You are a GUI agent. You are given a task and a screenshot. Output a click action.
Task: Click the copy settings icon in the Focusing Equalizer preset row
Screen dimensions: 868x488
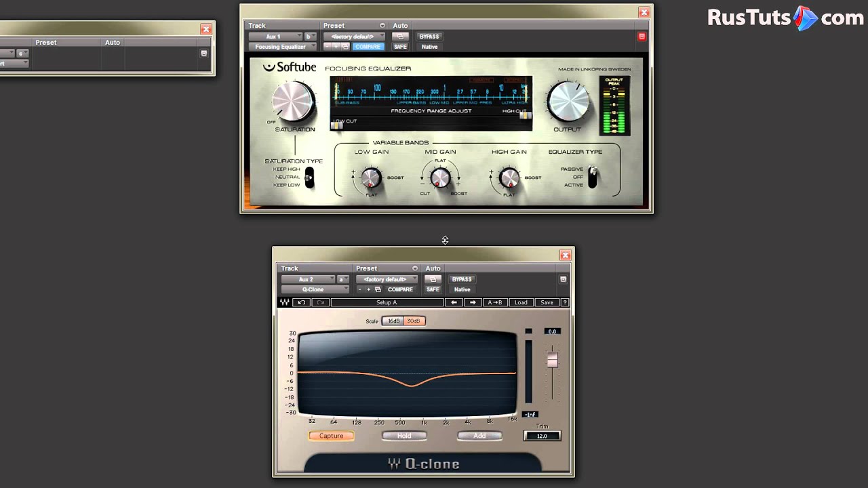click(345, 47)
